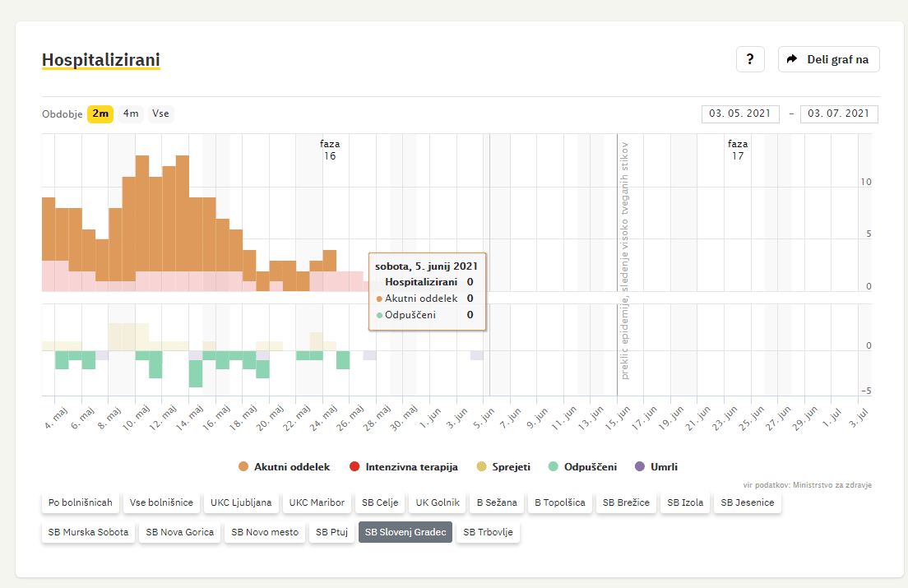Click the end date field 03. 07. 2021
Image resolution: width=908 pixels, height=588 pixels.
point(838,113)
